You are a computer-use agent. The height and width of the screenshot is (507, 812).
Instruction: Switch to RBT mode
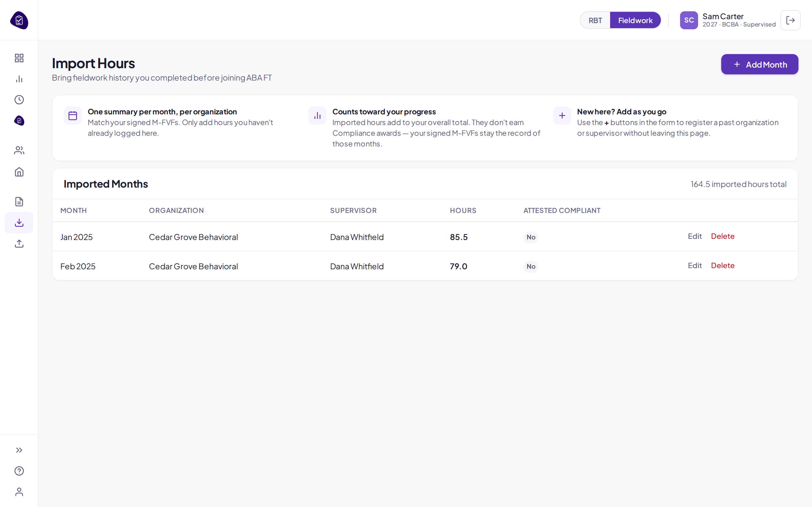(595, 20)
